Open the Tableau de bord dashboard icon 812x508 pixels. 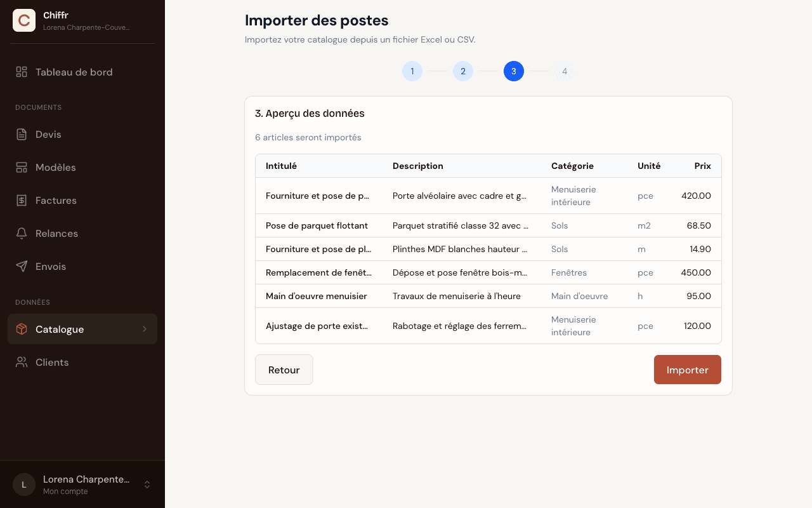tap(22, 72)
